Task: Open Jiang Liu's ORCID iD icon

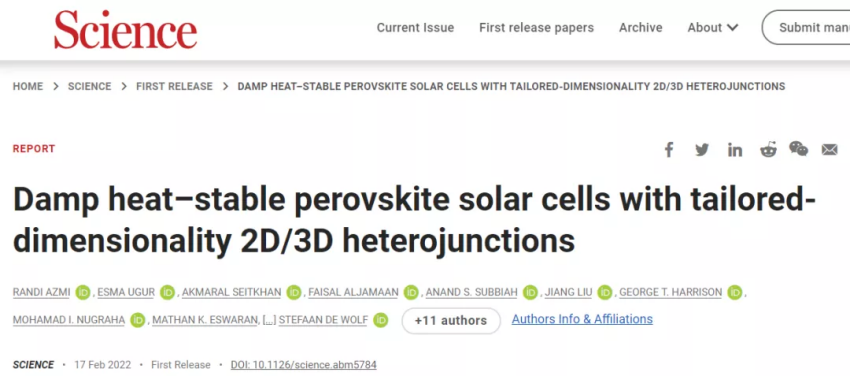Action: [x=605, y=293]
